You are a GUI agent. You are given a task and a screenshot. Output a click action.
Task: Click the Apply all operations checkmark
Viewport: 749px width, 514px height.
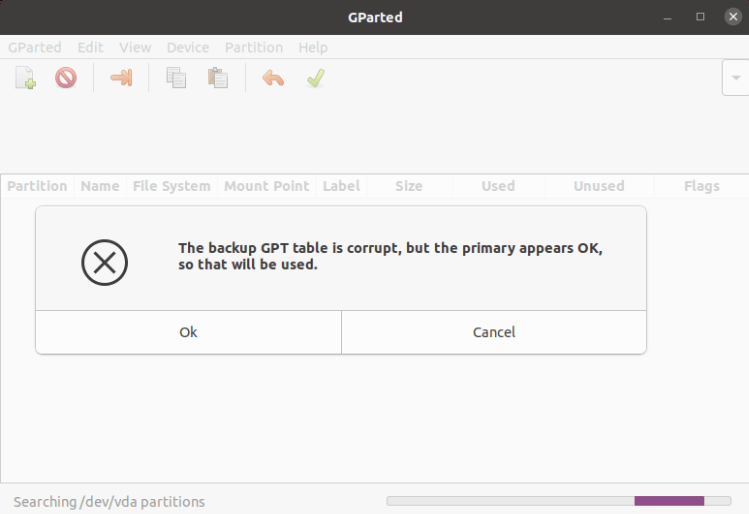pyautogui.click(x=316, y=77)
